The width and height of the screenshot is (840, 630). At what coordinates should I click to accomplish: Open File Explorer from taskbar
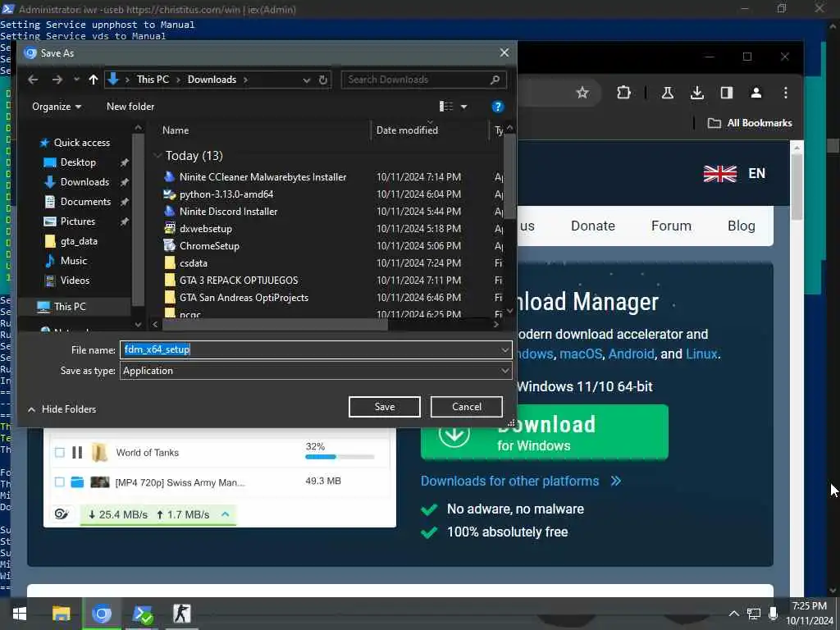pyautogui.click(x=61, y=614)
